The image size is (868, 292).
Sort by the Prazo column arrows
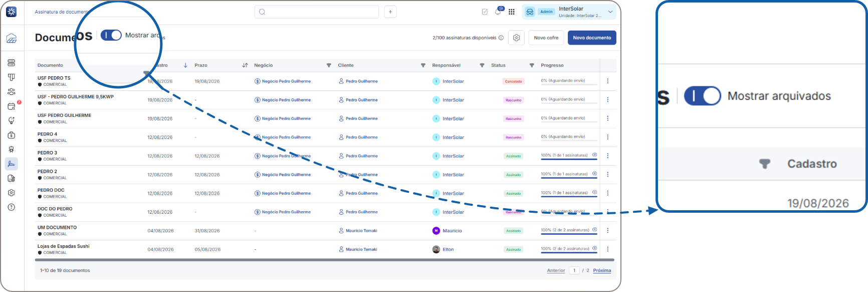point(245,65)
